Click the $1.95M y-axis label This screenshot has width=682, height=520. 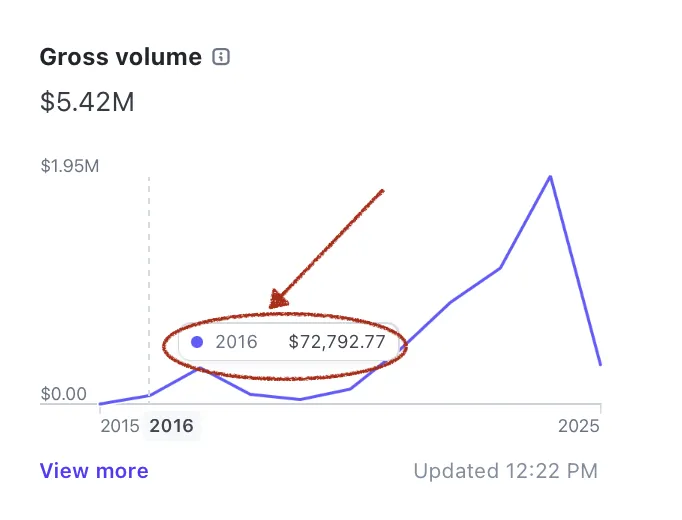pos(70,166)
